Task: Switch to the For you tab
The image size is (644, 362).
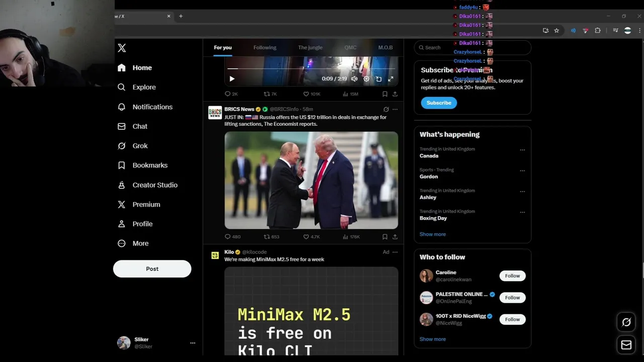Action: coord(223,47)
